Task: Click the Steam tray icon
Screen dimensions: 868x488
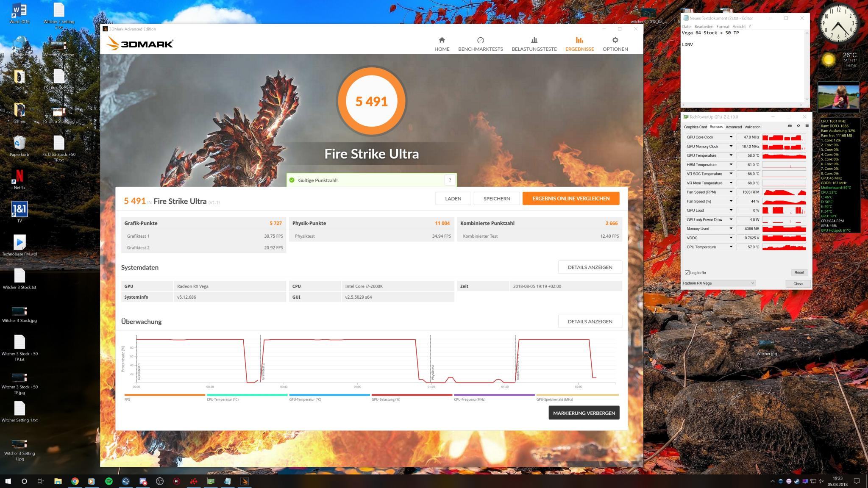Action: pyautogui.click(x=797, y=481)
